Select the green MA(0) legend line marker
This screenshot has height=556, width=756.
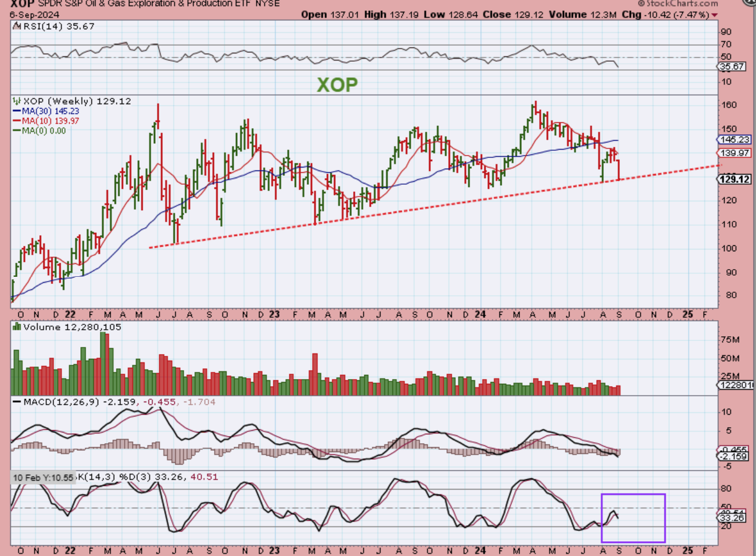coord(16,130)
